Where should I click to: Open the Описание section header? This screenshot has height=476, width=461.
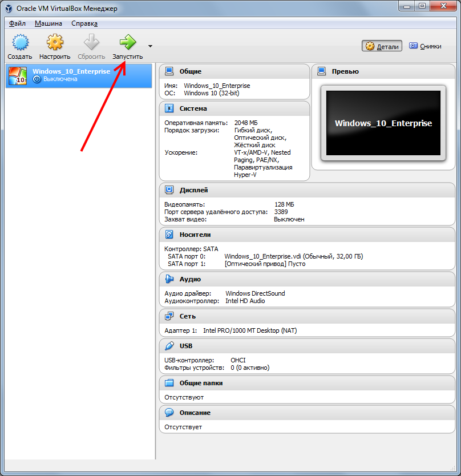(x=195, y=413)
